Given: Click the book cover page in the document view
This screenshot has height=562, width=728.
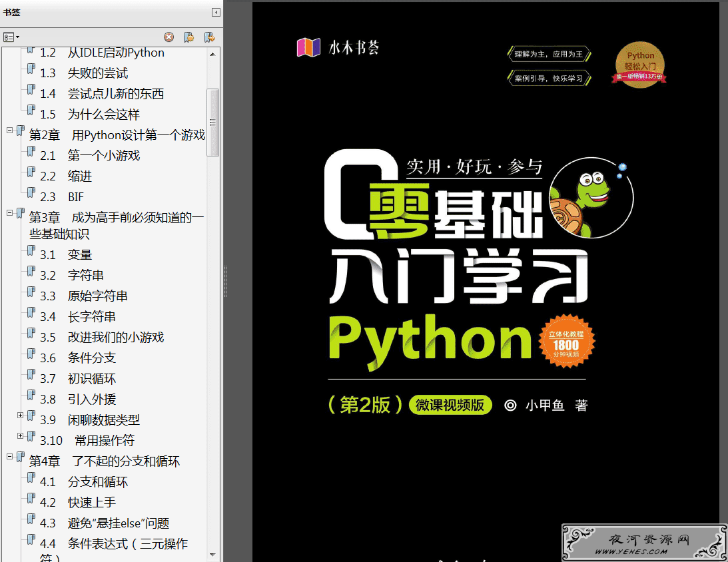Looking at the screenshot, I should [486, 281].
